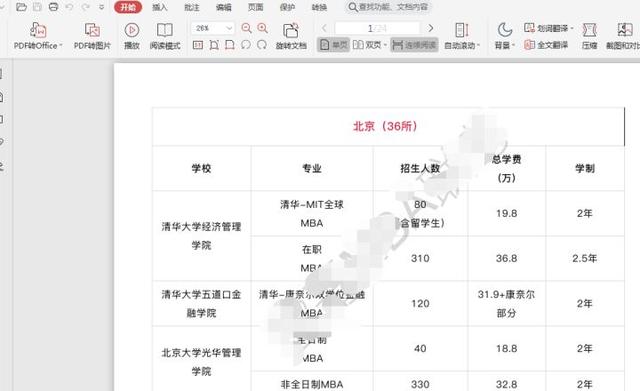Image resolution: width=640 pixels, height=391 pixels.
Task: Toggle 双页 double page view
Action: pyautogui.click(x=366, y=45)
